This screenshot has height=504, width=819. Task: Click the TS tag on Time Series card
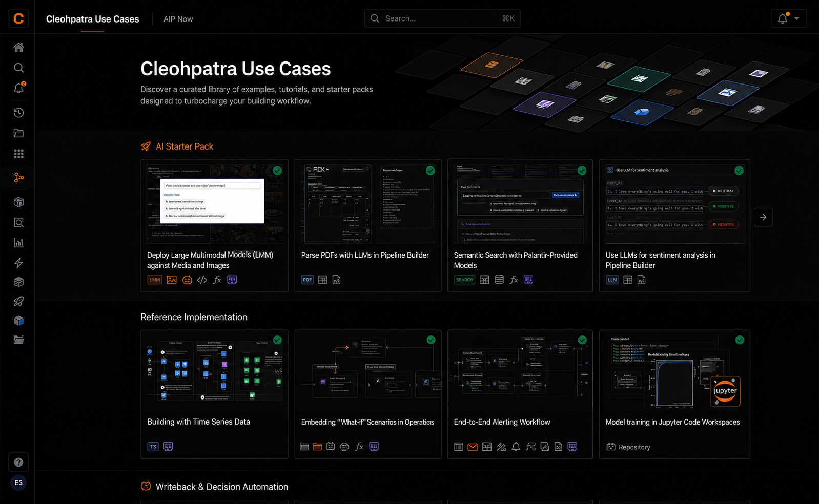153,447
